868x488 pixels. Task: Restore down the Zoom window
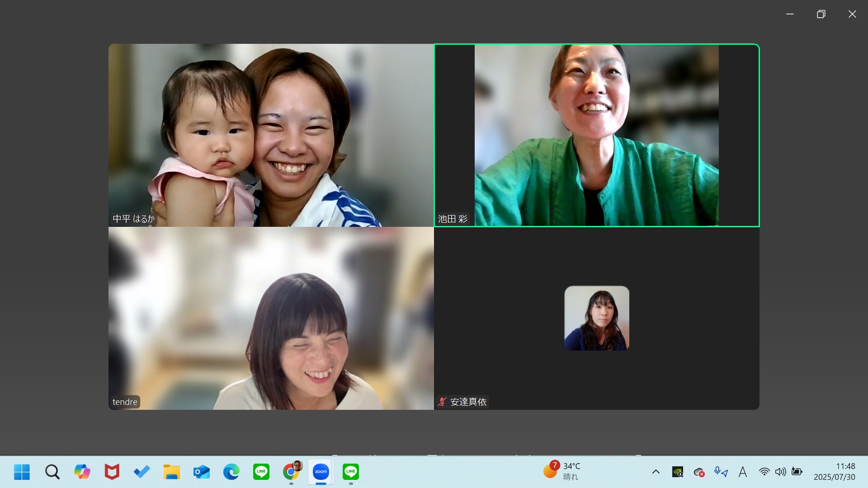coord(821,14)
